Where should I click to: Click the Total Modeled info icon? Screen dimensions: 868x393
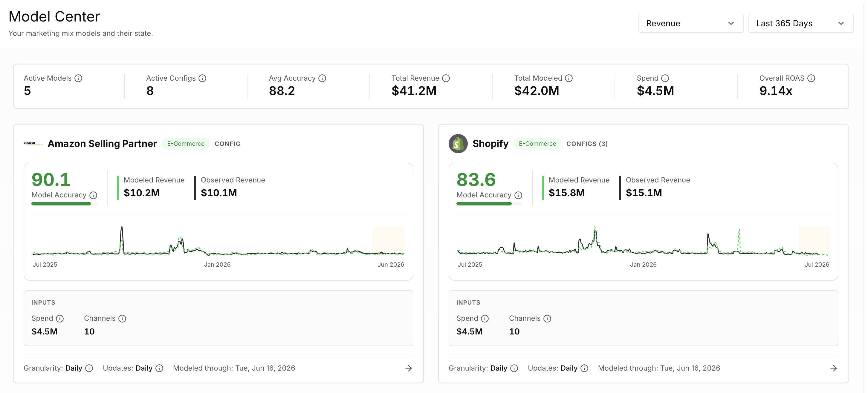pos(569,78)
